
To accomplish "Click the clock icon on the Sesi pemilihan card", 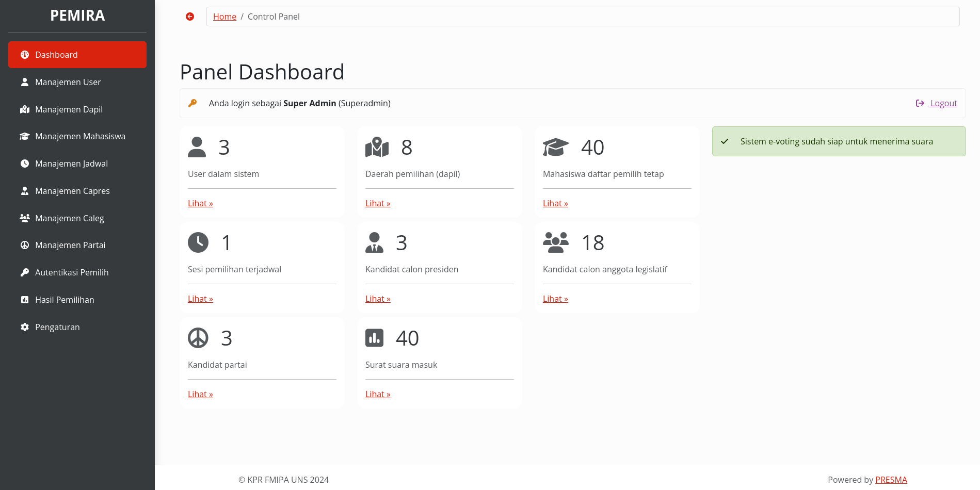I will coord(198,242).
